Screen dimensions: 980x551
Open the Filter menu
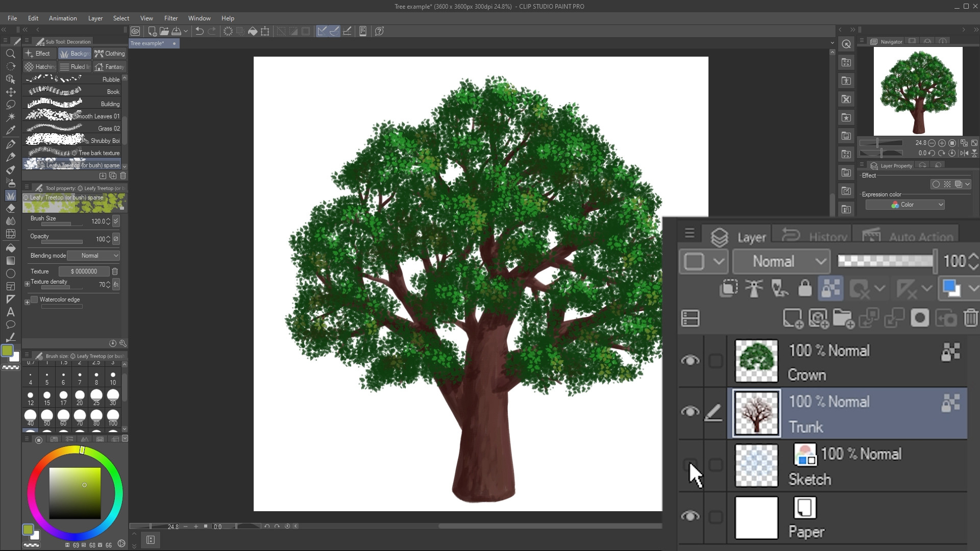tap(170, 18)
